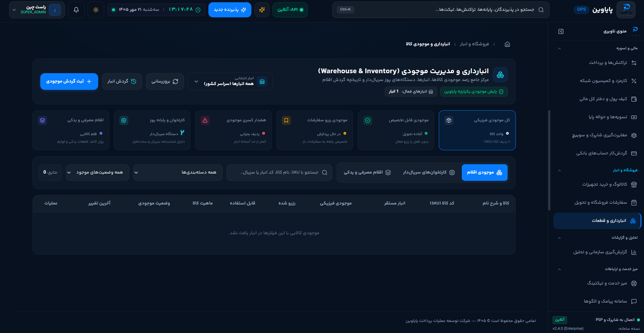Open تراکنش‌ها و پرداخت from sidebar
The image size is (644, 333).
click(597, 63)
